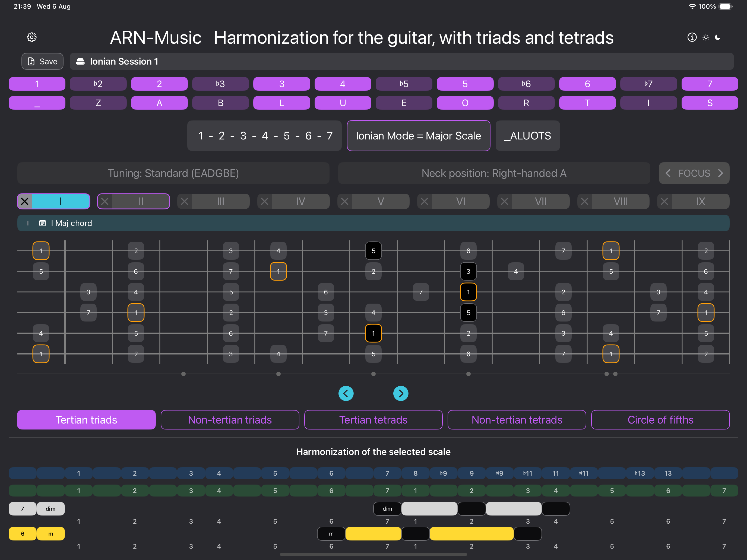The height and width of the screenshot is (560, 747).
Task: Go to previous chord with left arrow
Action: pyautogui.click(x=346, y=393)
